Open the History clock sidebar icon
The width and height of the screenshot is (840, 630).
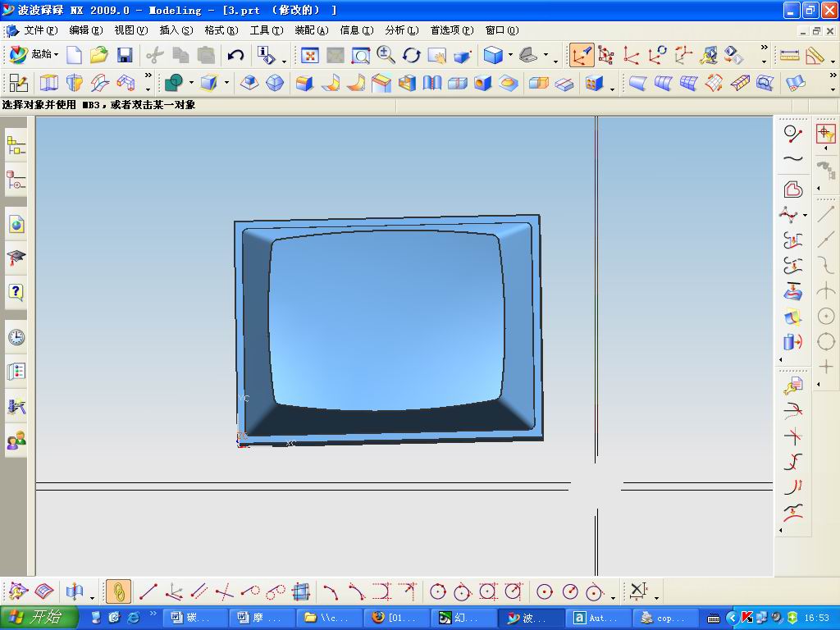[16, 337]
